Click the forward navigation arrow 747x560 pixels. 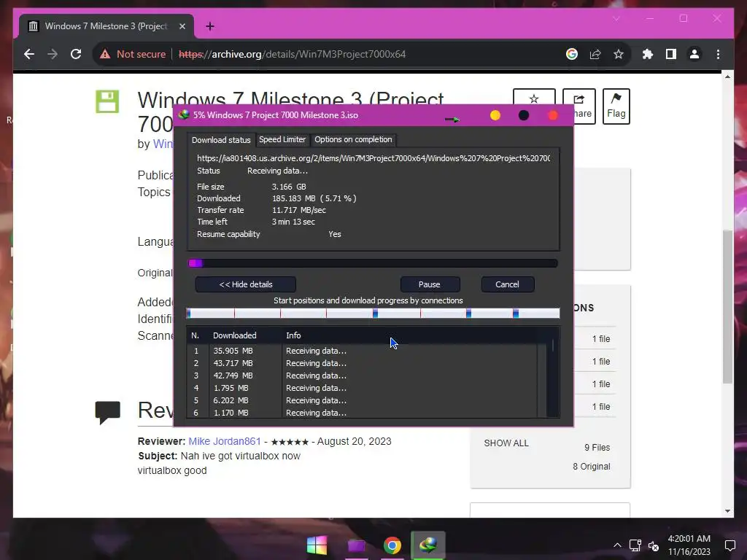(53, 54)
